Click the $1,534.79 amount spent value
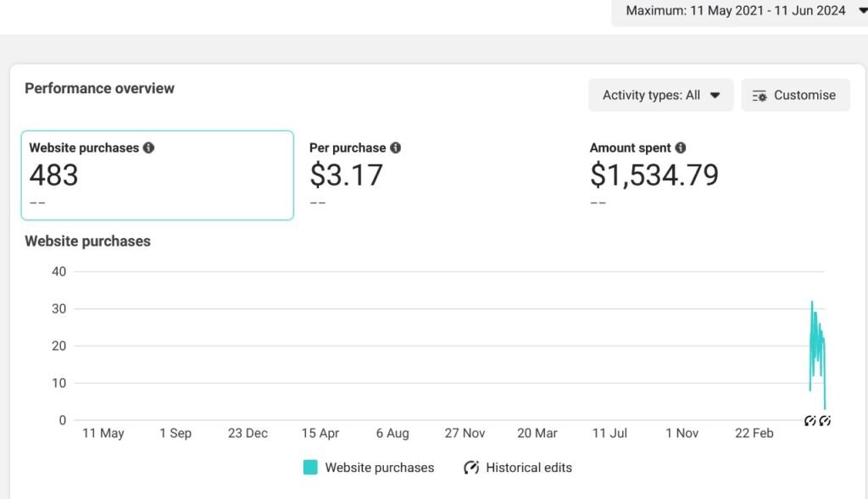868x499 pixels. point(654,175)
